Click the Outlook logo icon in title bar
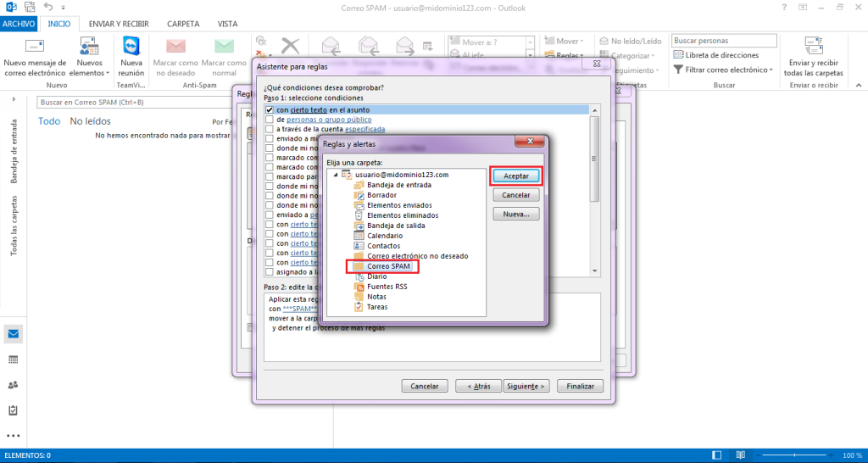 point(10,8)
